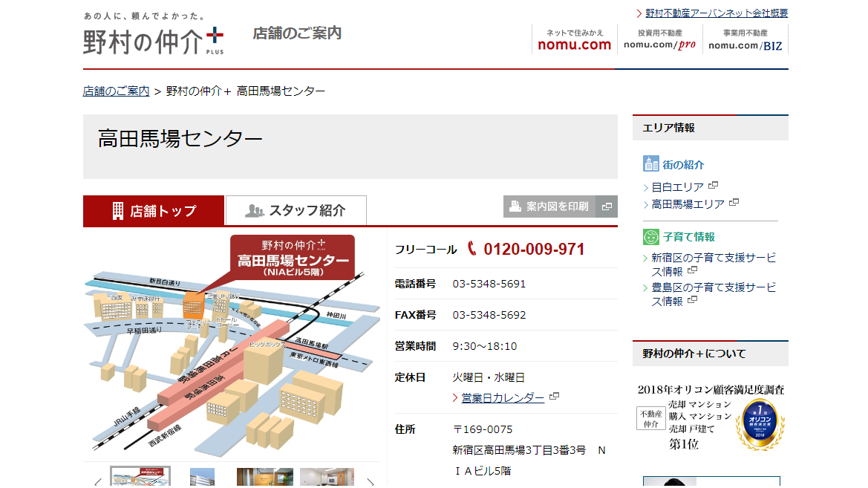The height and width of the screenshot is (488, 868).
Task: Select the wood-paneled interior thumbnail
Action: (x=264, y=478)
